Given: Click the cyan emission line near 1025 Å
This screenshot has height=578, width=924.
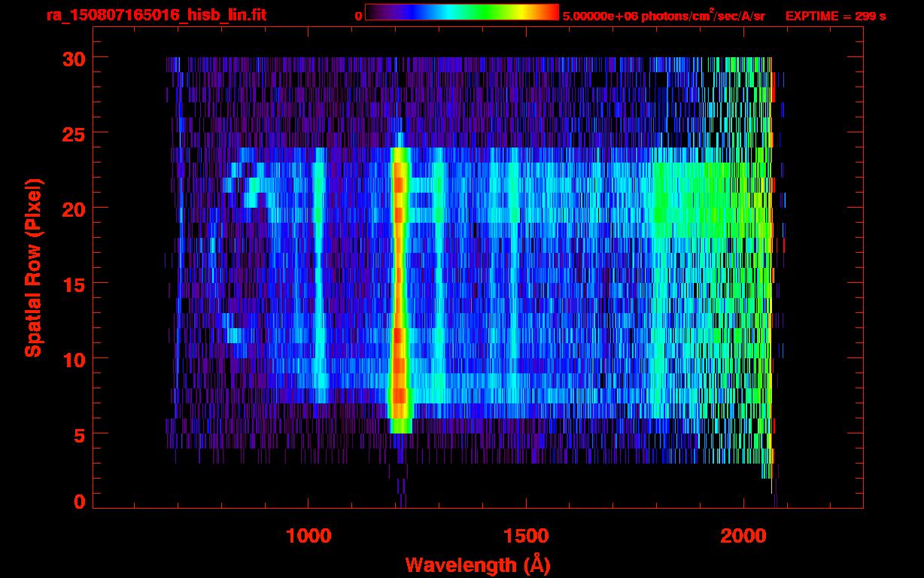Looking at the screenshot, I should coord(320,275).
